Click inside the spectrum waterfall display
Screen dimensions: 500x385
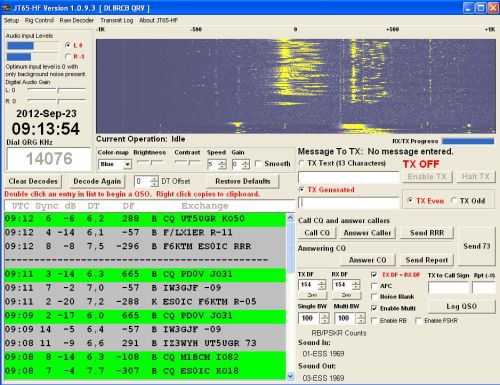pyautogui.click(x=296, y=86)
